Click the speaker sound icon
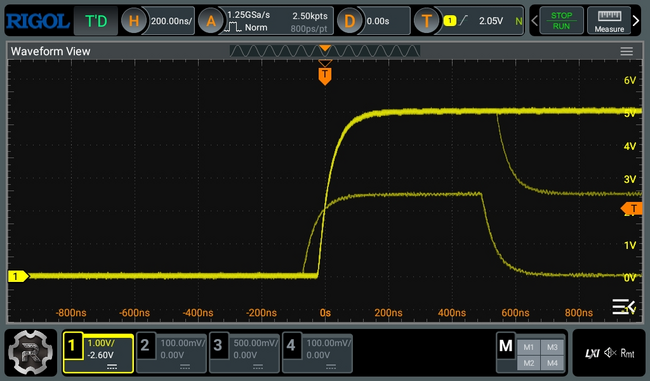The image size is (650, 381). (x=610, y=353)
